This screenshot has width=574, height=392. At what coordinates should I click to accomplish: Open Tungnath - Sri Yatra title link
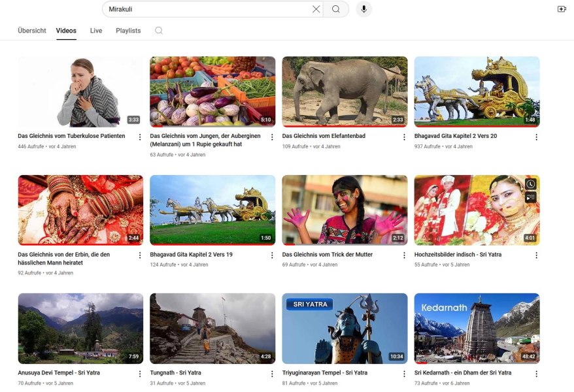point(175,373)
